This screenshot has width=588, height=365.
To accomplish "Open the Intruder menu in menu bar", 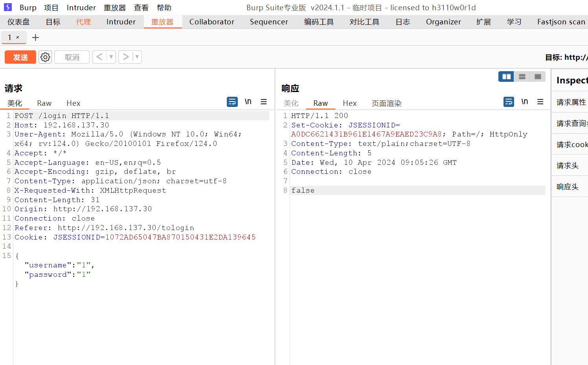I will (x=81, y=7).
